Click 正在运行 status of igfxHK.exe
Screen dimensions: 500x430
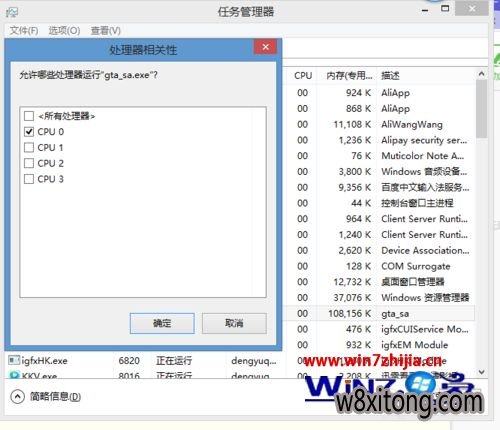pos(174,361)
